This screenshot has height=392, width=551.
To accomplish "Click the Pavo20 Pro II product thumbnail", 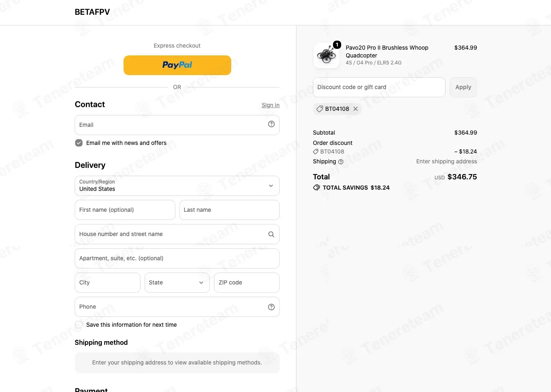I will pyautogui.click(x=326, y=55).
